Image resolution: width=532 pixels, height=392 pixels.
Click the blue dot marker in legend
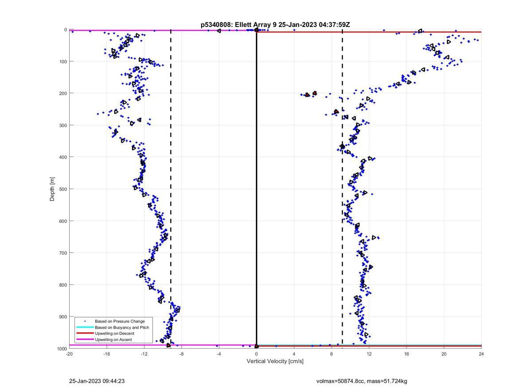[85, 321]
